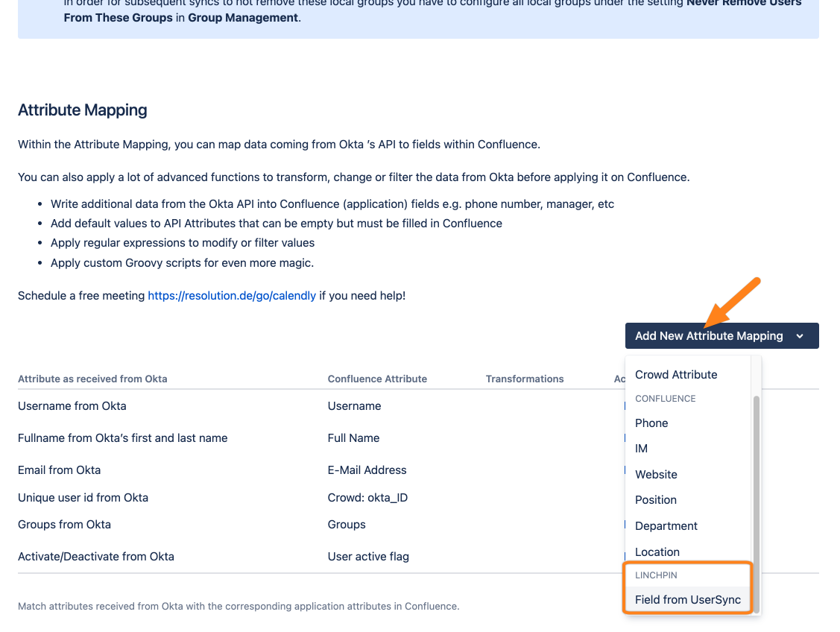Click the dropdown list's vertical scrollbar

pos(757,484)
